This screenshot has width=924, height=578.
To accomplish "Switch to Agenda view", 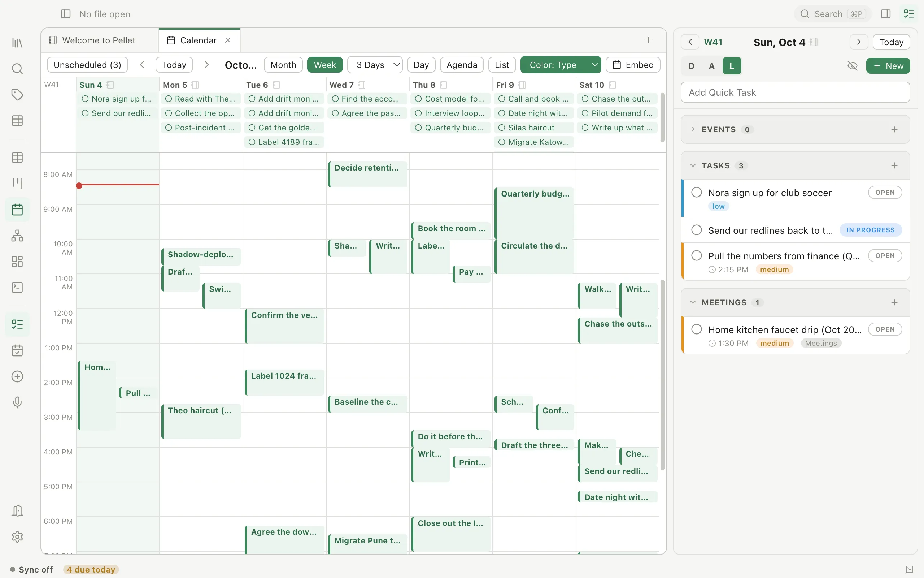I will coord(462,65).
